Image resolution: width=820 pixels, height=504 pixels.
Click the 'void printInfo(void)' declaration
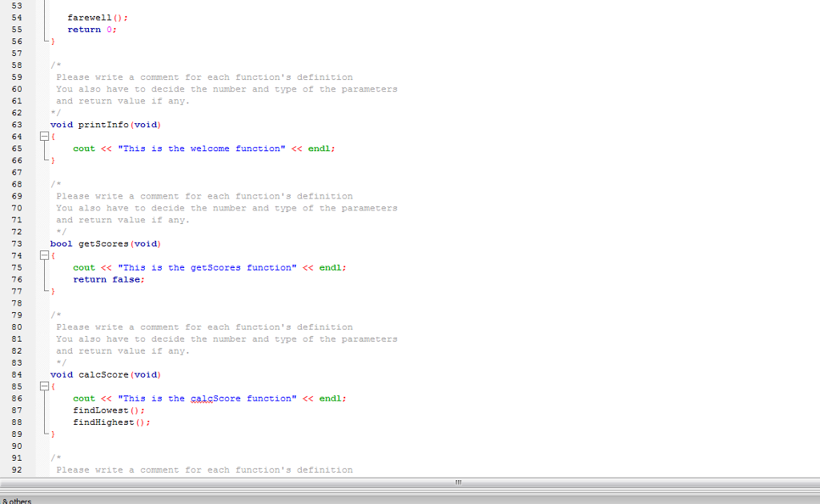click(x=106, y=125)
